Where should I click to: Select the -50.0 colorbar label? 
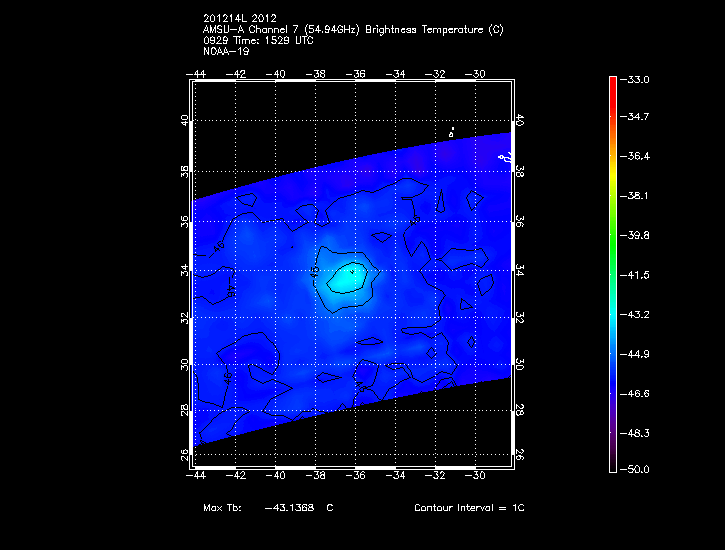point(637,469)
